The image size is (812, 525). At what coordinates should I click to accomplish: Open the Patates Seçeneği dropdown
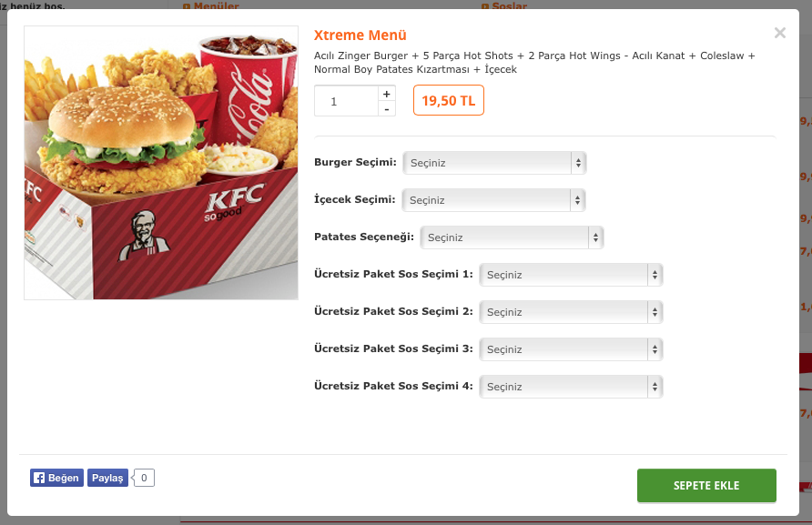512,237
